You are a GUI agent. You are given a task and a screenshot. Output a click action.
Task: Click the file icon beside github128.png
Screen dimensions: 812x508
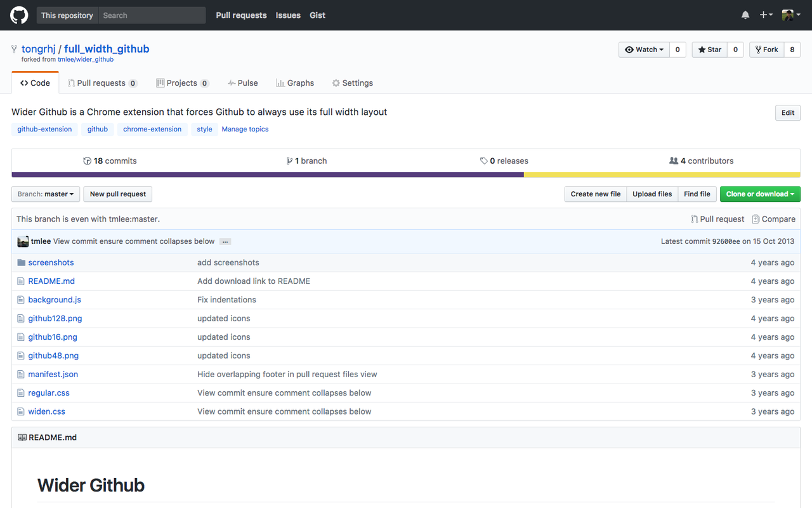[x=22, y=318]
